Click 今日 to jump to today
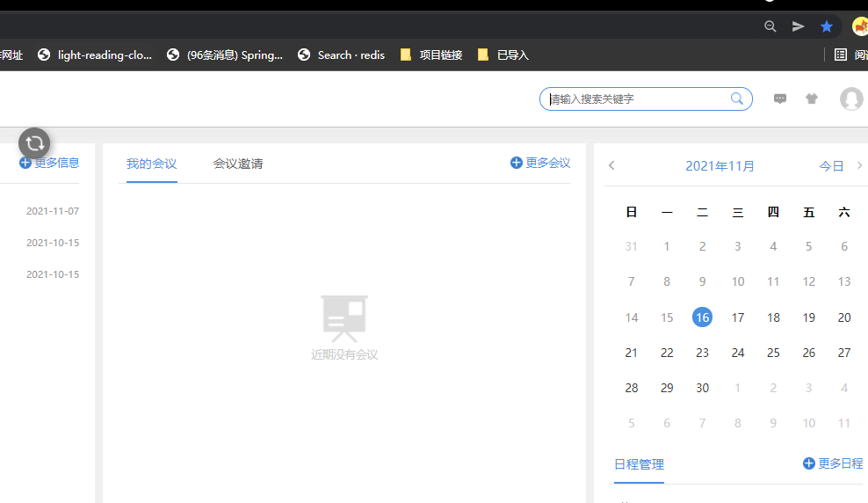The width and height of the screenshot is (868, 503). tap(831, 166)
